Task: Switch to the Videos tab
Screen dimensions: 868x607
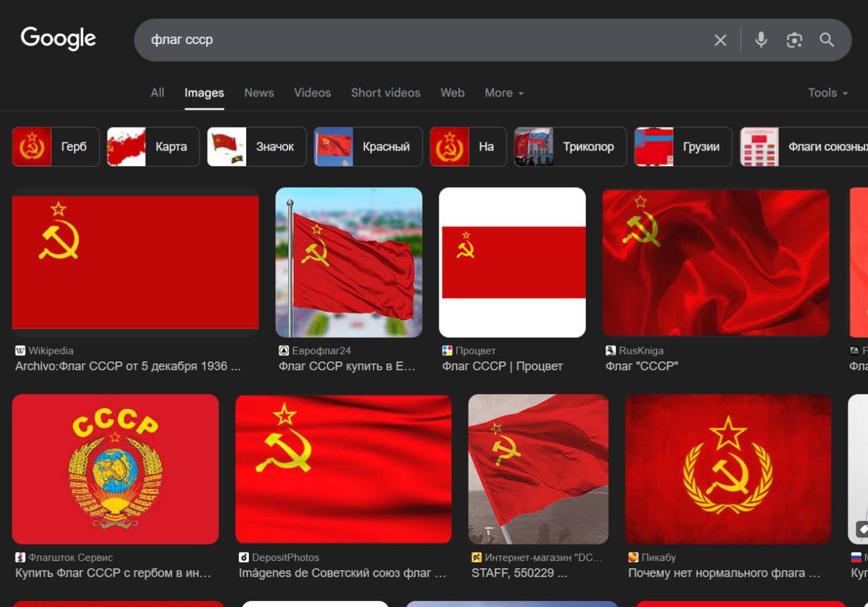Action: coord(312,93)
